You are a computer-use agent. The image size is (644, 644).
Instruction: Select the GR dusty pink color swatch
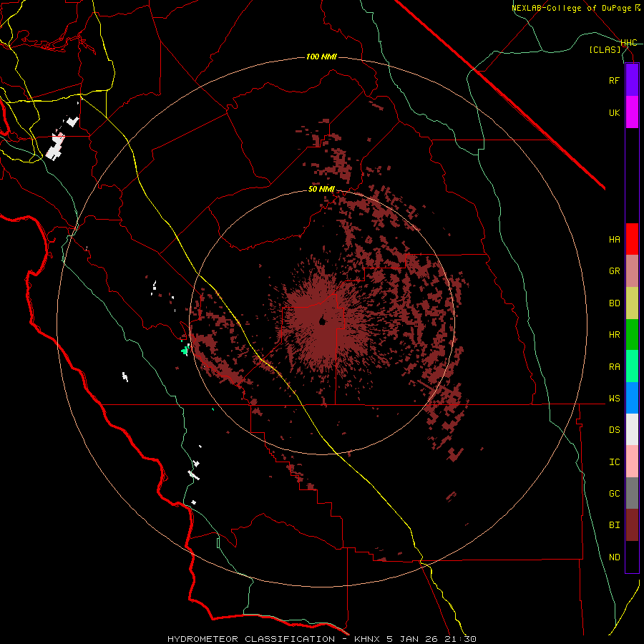[632, 271]
